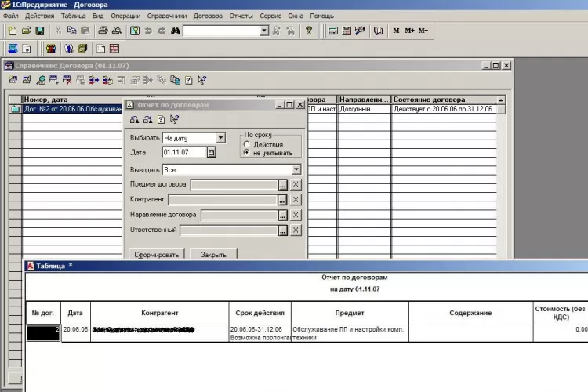Clear the Контрагент field with X button
This screenshot has width=588, height=392.
pyautogui.click(x=296, y=200)
